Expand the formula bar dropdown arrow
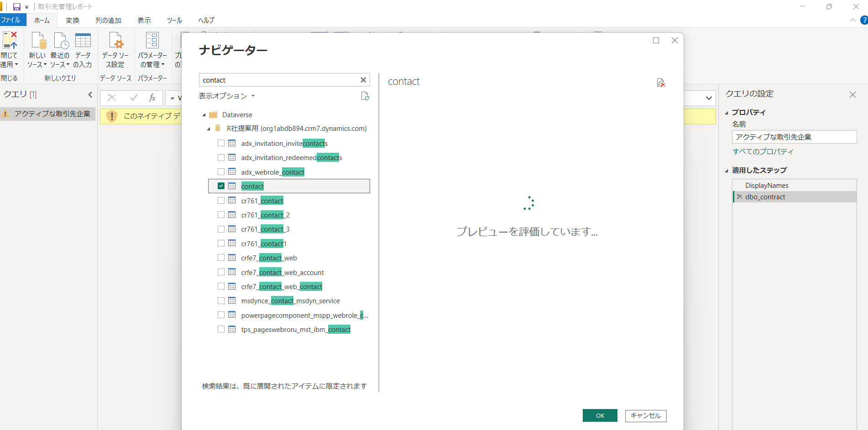Image resolution: width=868 pixels, height=430 pixels. 709,98
